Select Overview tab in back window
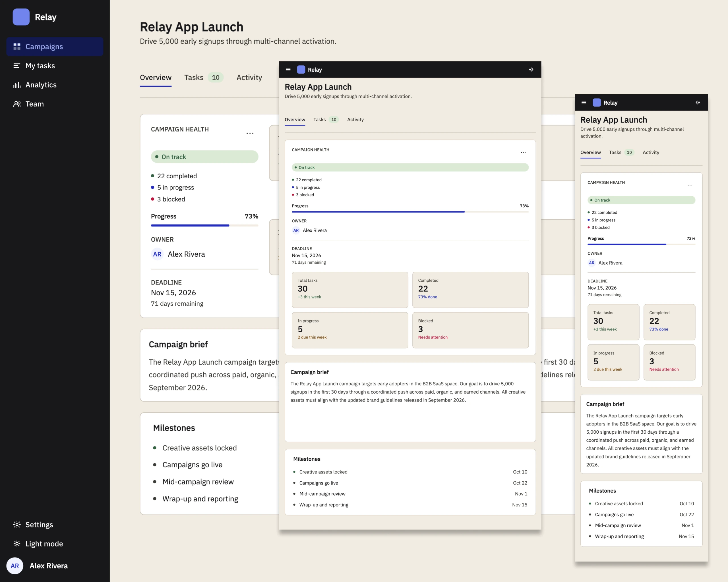 pyautogui.click(x=156, y=78)
